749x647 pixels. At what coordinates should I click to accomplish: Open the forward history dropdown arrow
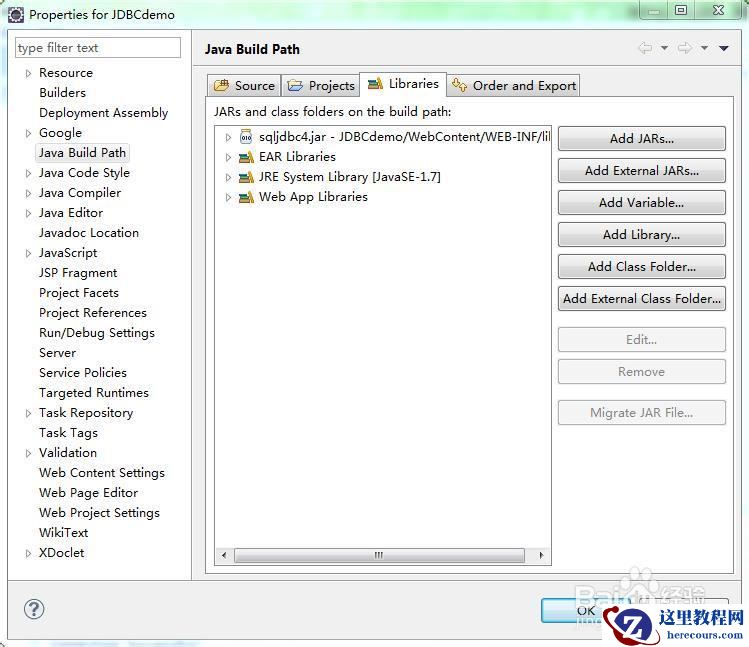pyautogui.click(x=704, y=48)
